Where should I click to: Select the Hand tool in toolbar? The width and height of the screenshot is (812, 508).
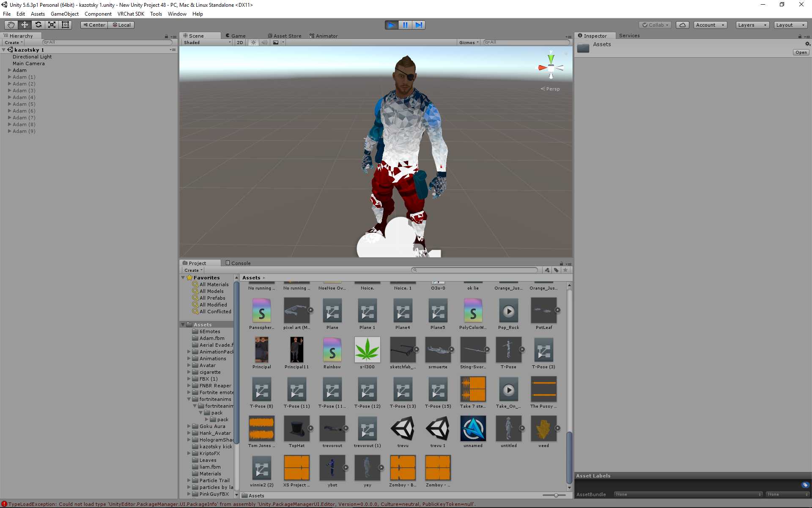(x=11, y=25)
